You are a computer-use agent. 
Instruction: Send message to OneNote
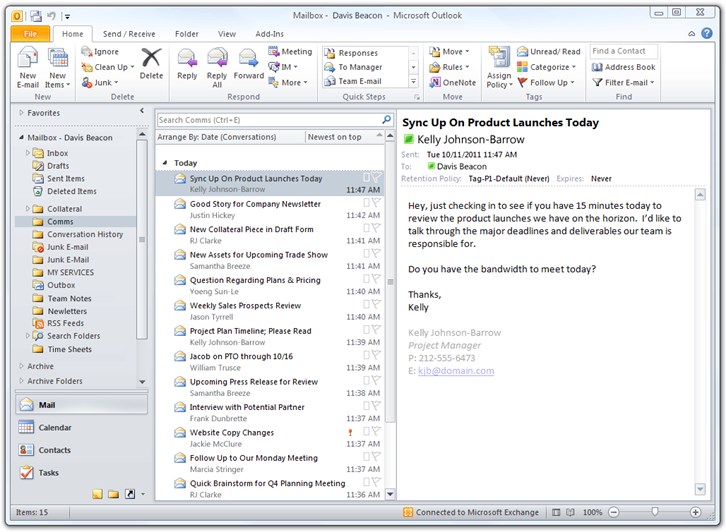click(x=452, y=82)
